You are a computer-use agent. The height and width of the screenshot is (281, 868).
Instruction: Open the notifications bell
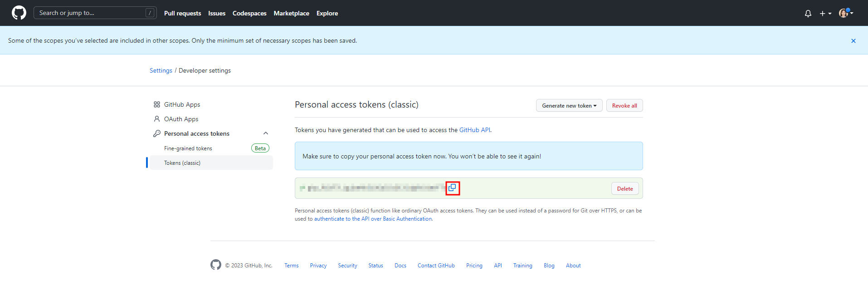point(808,14)
